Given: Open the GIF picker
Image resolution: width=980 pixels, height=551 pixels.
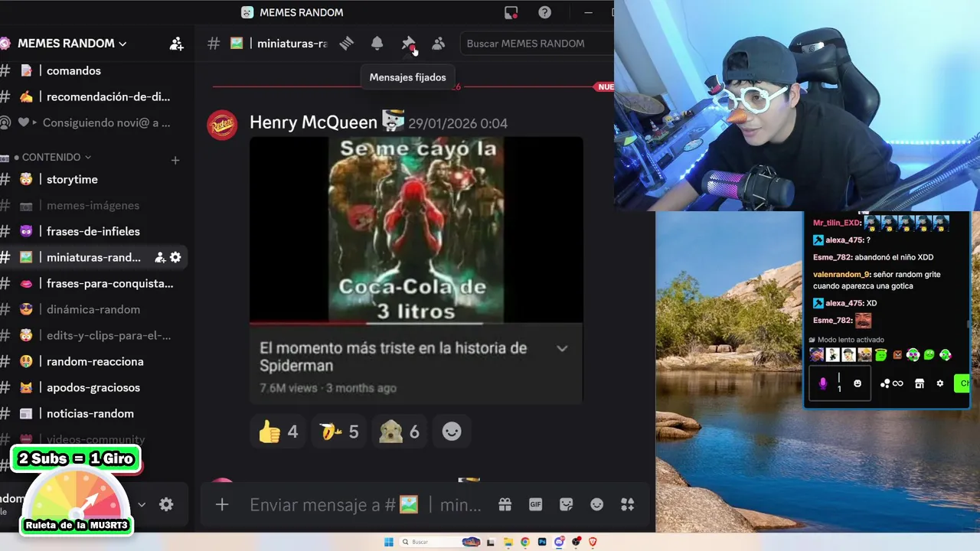Looking at the screenshot, I should pos(535,504).
